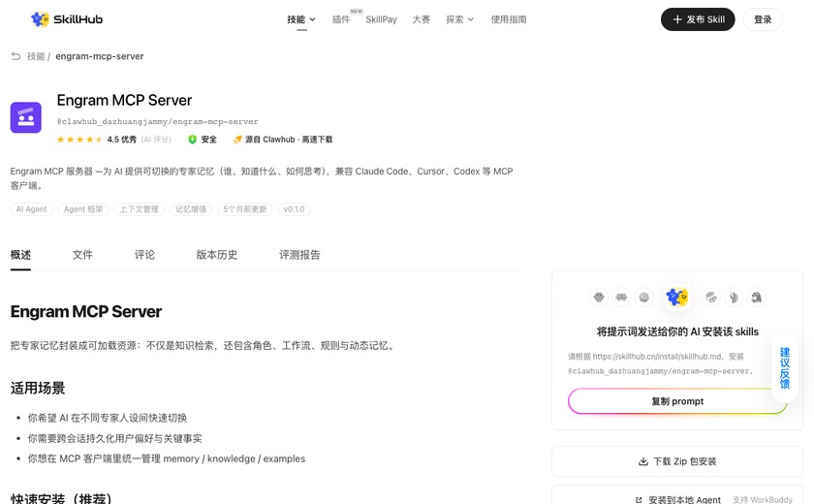The width and height of the screenshot is (814, 504).
Task: Switch to the 版本历史 tab
Action: 217,255
